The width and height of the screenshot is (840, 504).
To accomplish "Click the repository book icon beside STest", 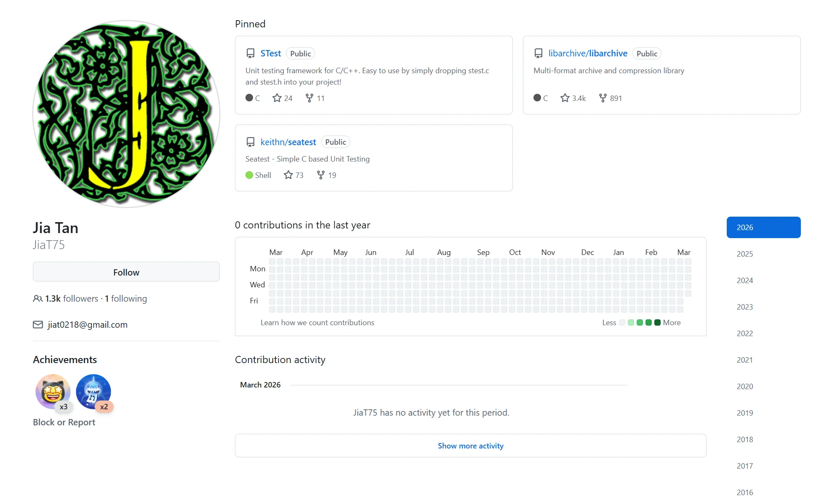I will (x=250, y=53).
